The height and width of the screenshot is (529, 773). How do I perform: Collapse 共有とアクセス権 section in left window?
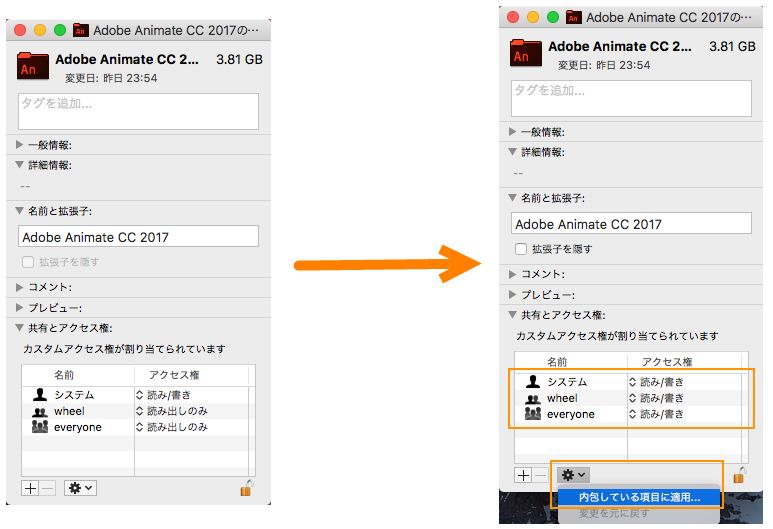pyautogui.click(x=19, y=327)
